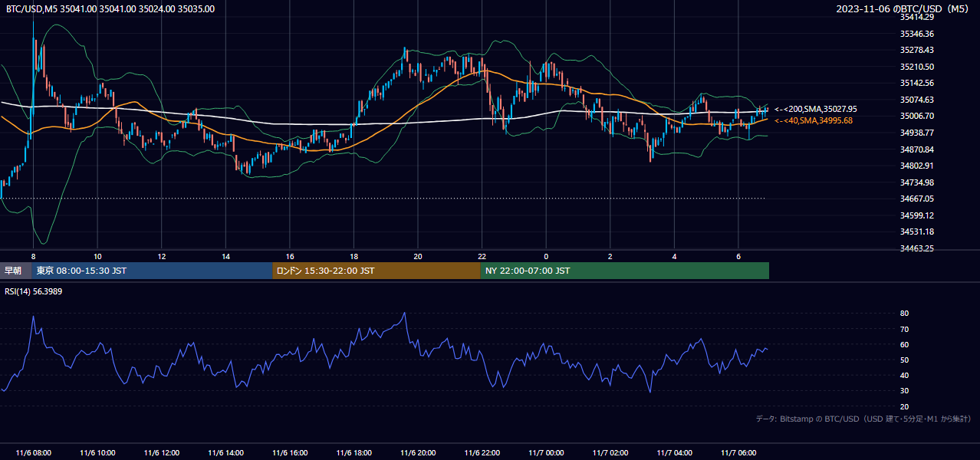This screenshot has height=460, width=980.
Task: Click RSI level 20 on the axis
Action: click(905, 406)
